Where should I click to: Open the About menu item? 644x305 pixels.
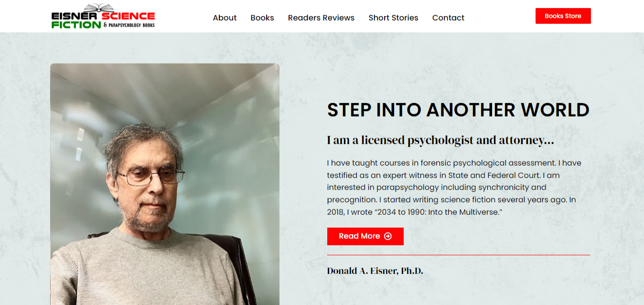tap(225, 18)
